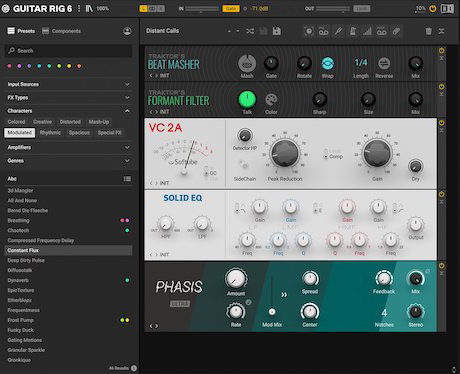Click the Beat Masher 1/4 Length value
The height and width of the screenshot is (374, 460).
(361, 62)
